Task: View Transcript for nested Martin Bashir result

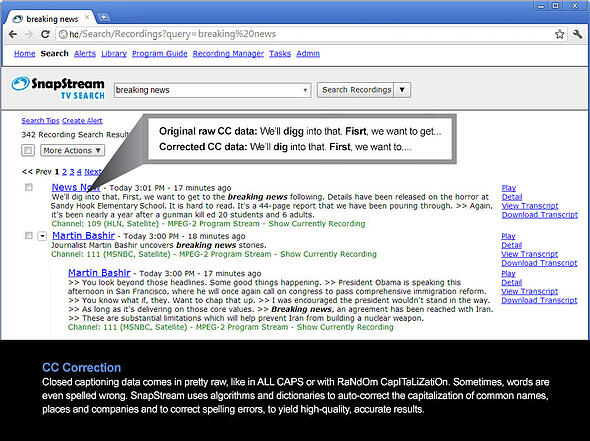Action: [x=529, y=291]
